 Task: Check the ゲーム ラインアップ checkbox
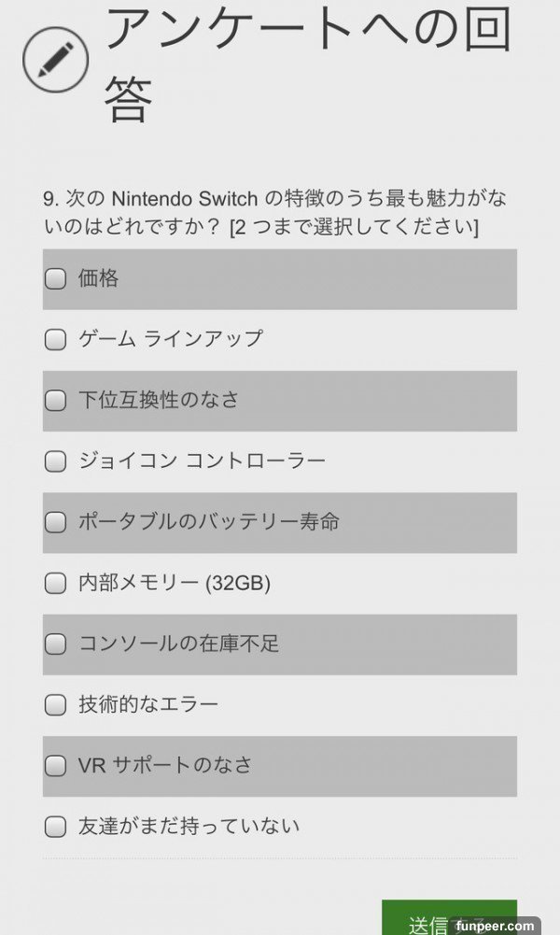click(x=56, y=339)
